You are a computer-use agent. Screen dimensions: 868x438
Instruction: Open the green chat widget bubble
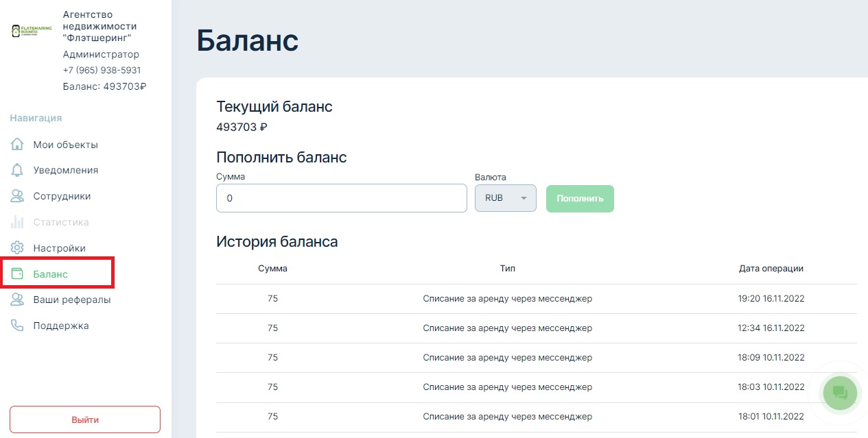[840, 393]
